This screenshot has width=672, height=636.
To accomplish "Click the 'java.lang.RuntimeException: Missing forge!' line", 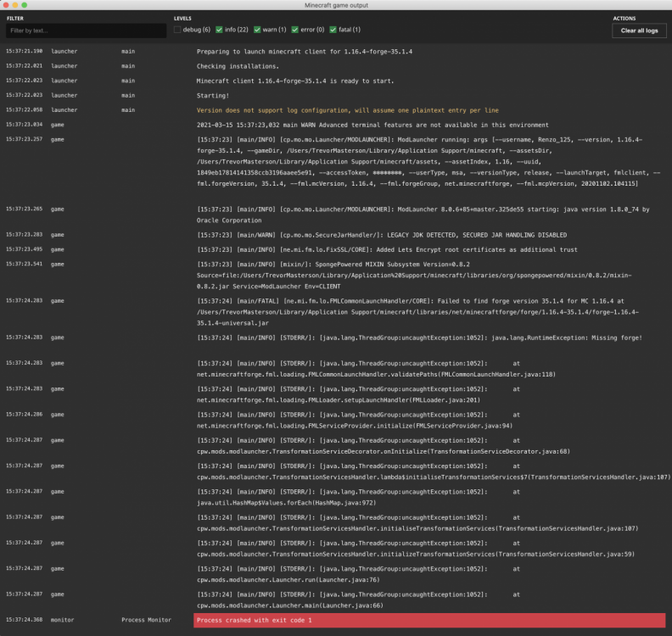I will pyautogui.click(x=419, y=338).
